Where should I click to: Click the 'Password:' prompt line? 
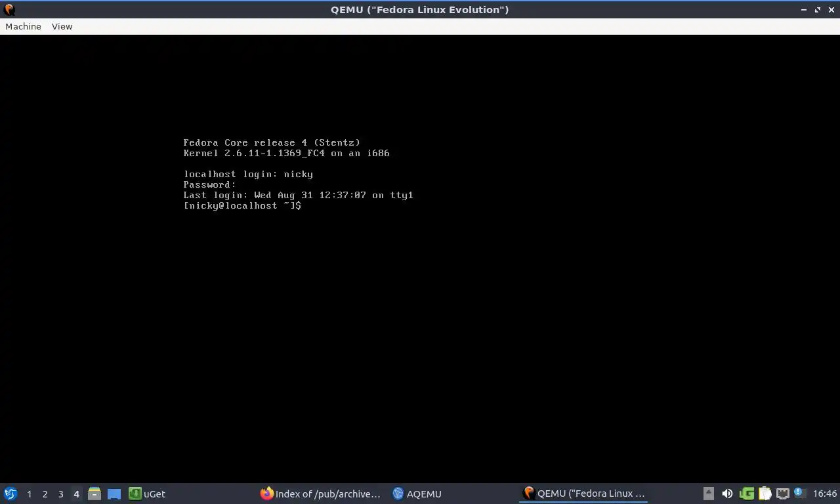[x=209, y=184]
